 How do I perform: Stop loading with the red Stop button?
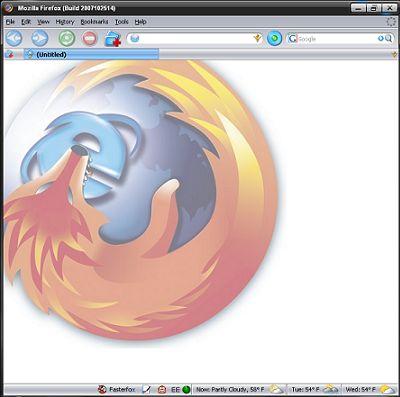89,39
